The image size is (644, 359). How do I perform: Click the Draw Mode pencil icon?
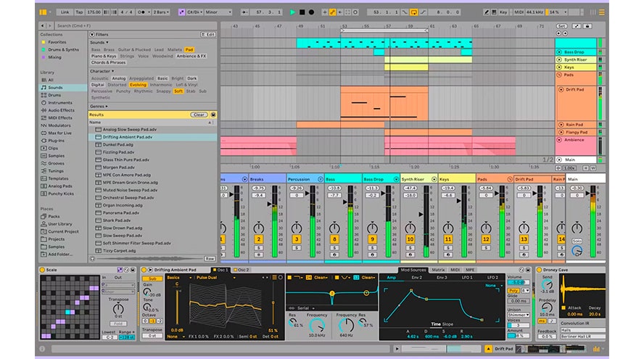(487, 12)
